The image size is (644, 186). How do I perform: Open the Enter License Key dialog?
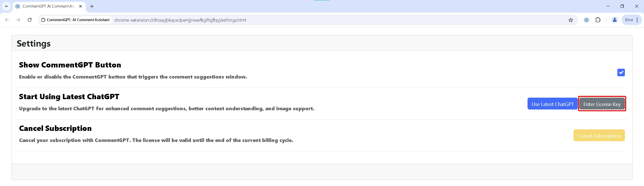click(x=602, y=104)
